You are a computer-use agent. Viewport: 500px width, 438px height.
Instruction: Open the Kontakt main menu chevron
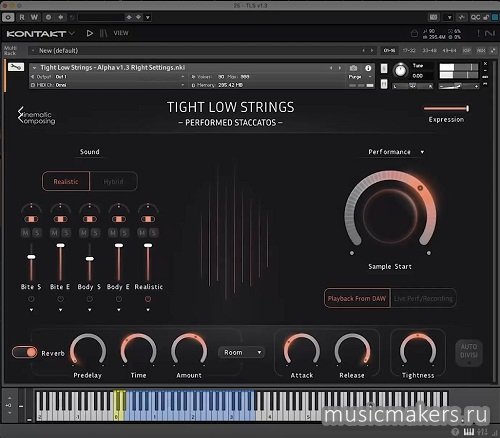pos(71,33)
